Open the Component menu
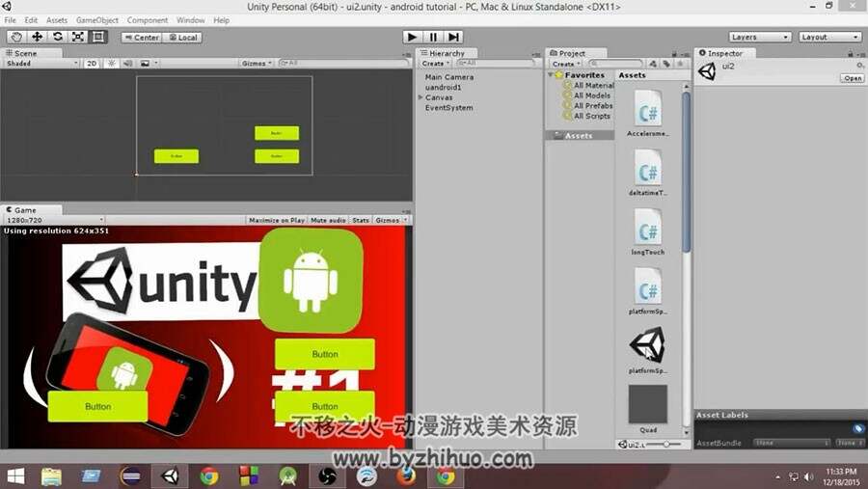The height and width of the screenshot is (489, 868). click(148, 20)
